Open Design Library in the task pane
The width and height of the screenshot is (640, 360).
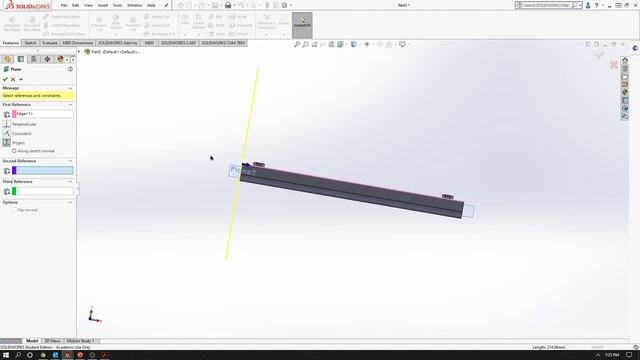coord(625,69)
